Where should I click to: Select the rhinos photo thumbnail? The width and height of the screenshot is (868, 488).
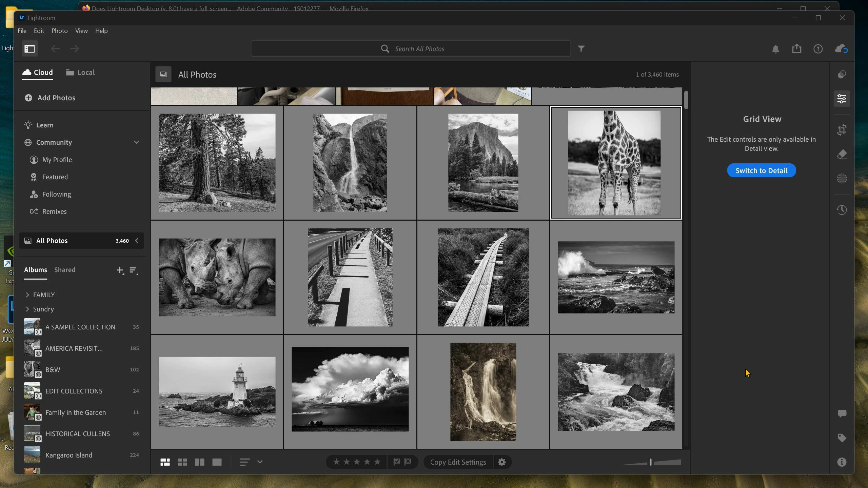[x=217, y=277]
